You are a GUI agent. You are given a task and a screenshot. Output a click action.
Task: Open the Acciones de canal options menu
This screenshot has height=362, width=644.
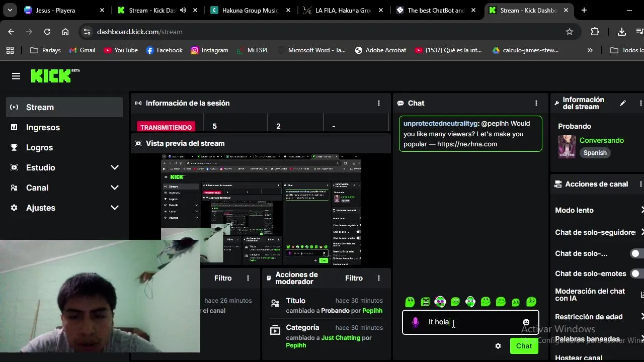pyautogui.click(x=640, y=184)
